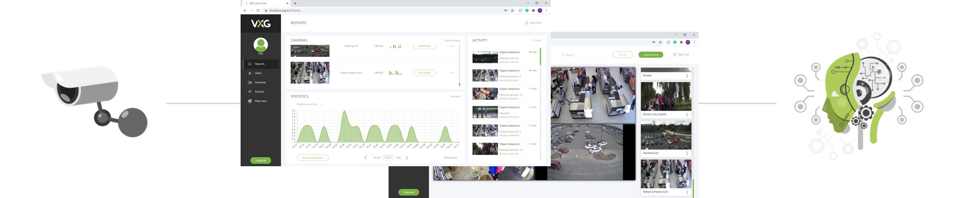Click the Office3 location text
980x198 pixels.
click(379, 73)
